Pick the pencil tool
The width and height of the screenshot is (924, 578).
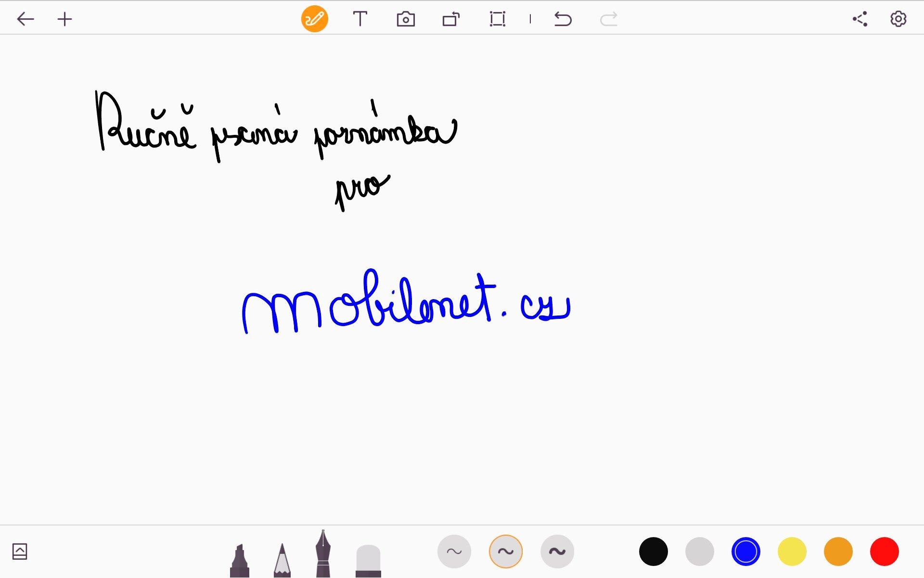coord(282,561)
